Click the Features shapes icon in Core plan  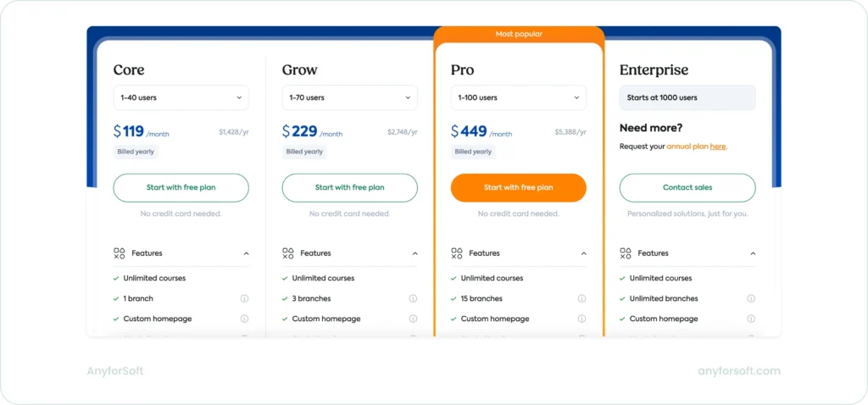(x=120, y=253)
